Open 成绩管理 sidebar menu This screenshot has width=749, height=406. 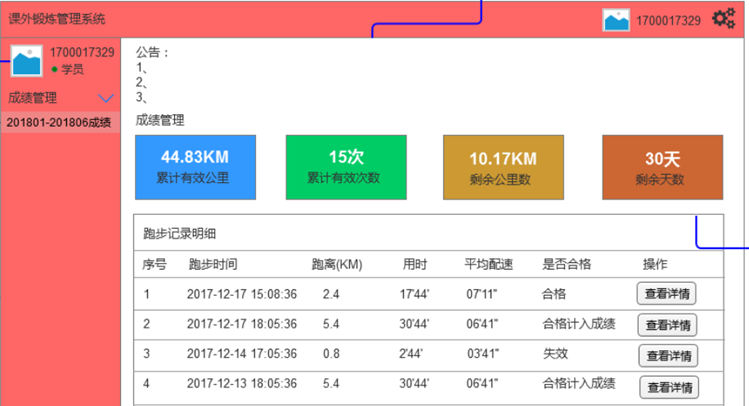click(x=33, y=99)
